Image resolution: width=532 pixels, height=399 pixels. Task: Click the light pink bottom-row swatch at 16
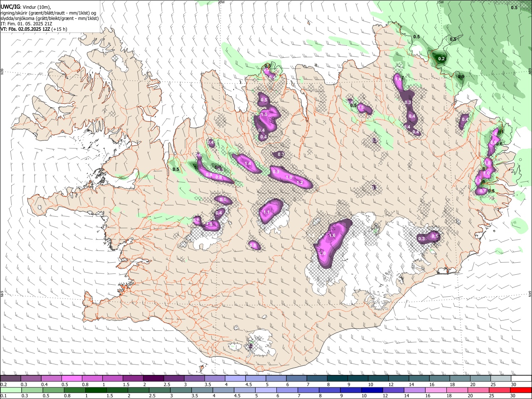coord(436,390)
